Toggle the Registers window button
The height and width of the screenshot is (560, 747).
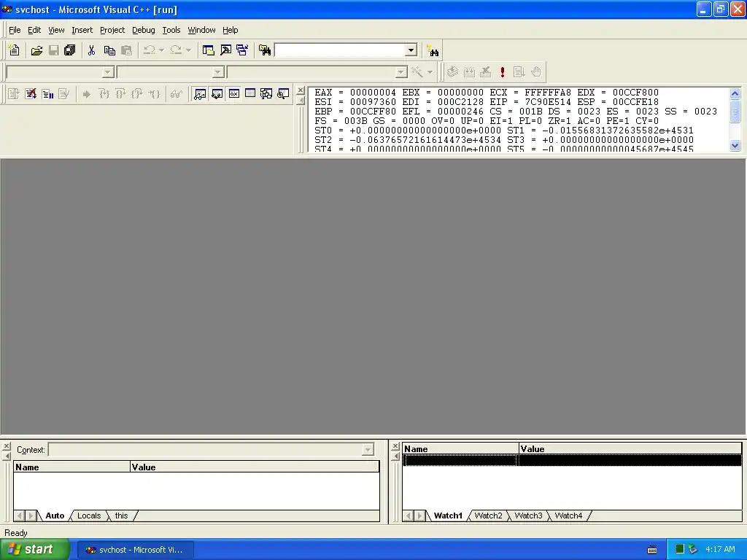233,94
